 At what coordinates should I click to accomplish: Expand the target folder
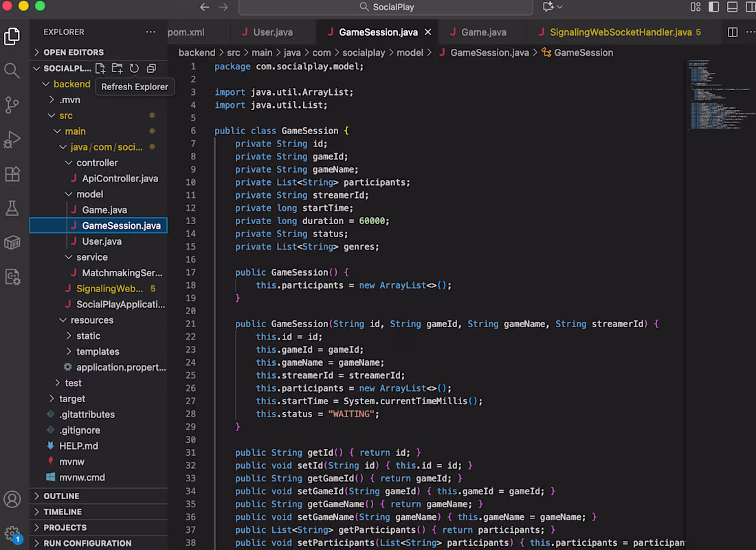tap(52, 399)
